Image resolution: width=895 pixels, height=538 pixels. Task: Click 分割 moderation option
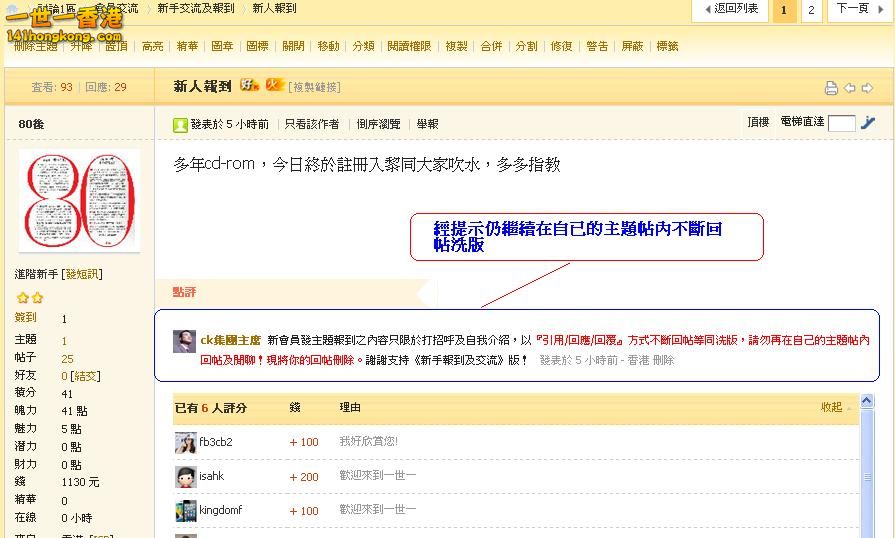click(526, 46)
